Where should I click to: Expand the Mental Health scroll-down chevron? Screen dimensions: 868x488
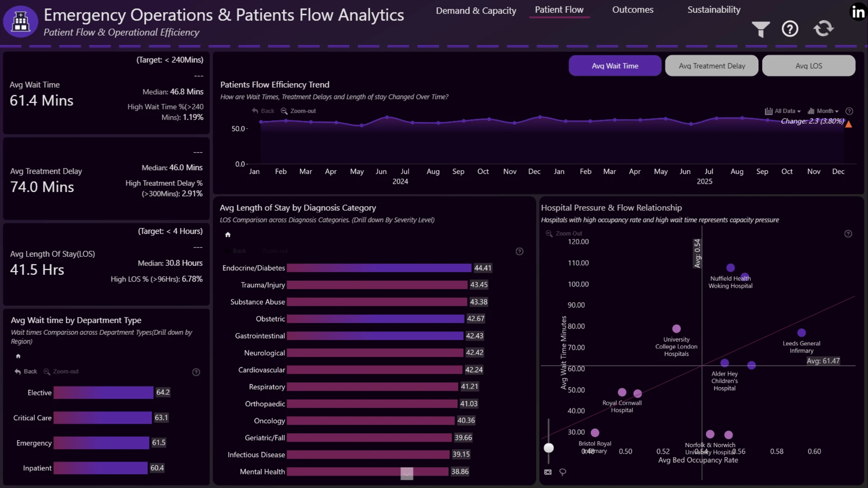tap(407, 474)
